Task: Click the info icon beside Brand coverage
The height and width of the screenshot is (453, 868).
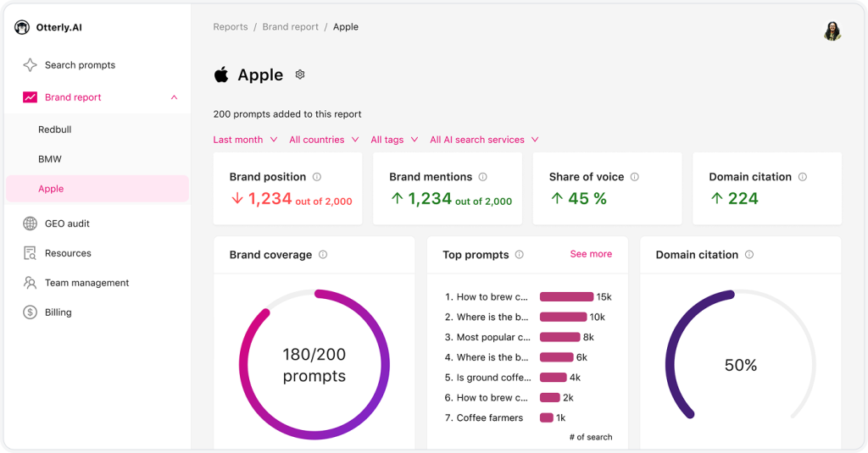Action: pos(323,255)
